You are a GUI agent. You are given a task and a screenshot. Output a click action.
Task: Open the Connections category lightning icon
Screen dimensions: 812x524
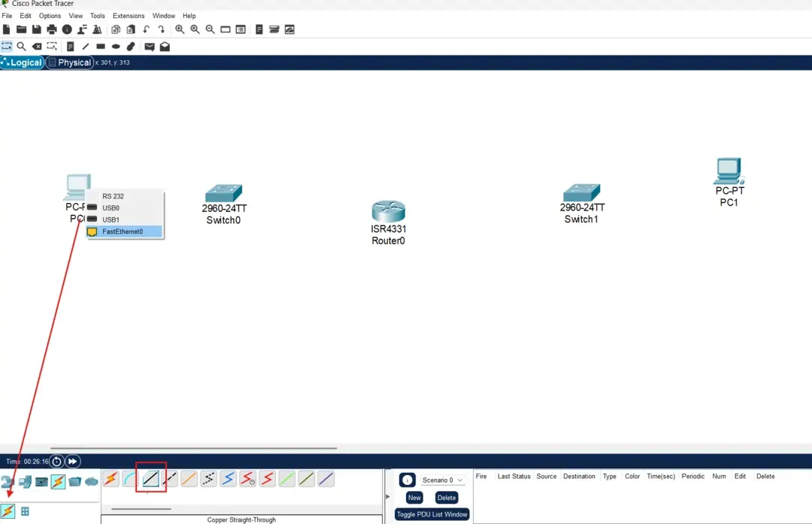pos(58,482)
